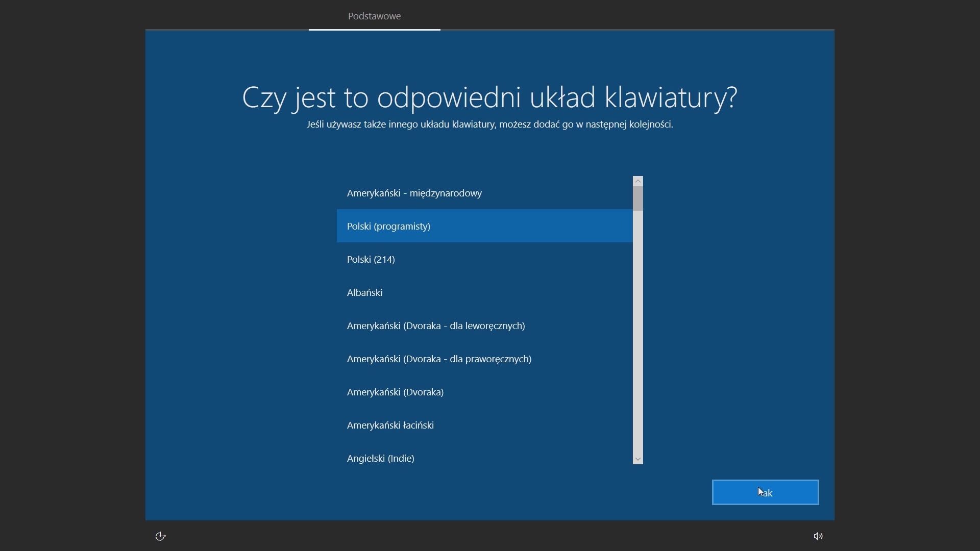Viewport: 980px width, 551px height.
Task: Pick the Albański keyboard layout
Action: coord(485,292)
